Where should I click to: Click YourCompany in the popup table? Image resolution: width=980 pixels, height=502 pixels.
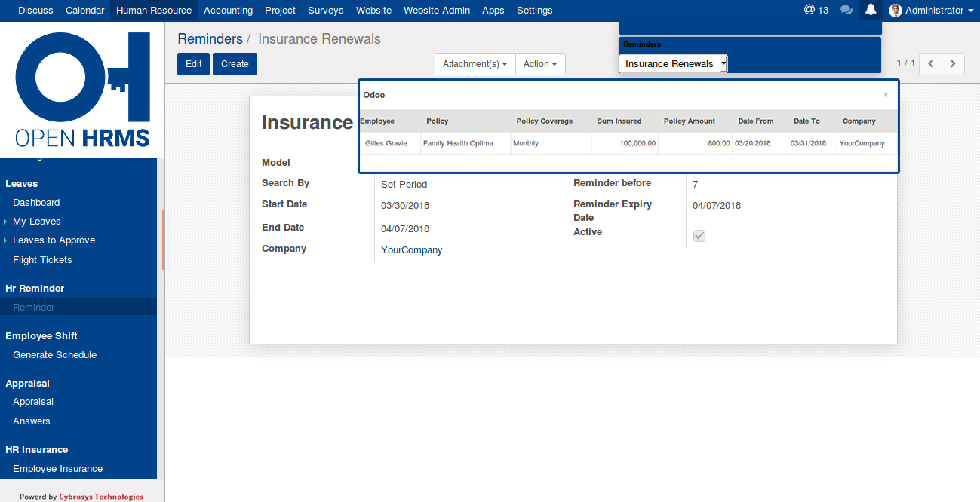[867, 143]
